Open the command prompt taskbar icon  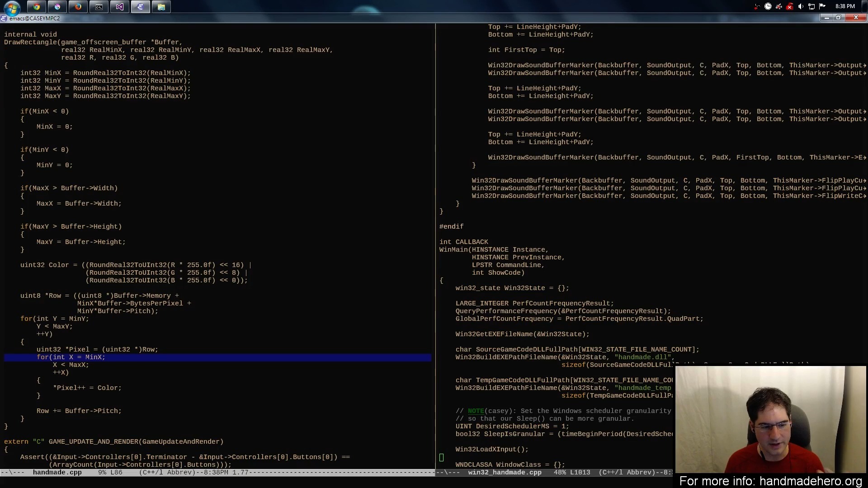point(99,7)
